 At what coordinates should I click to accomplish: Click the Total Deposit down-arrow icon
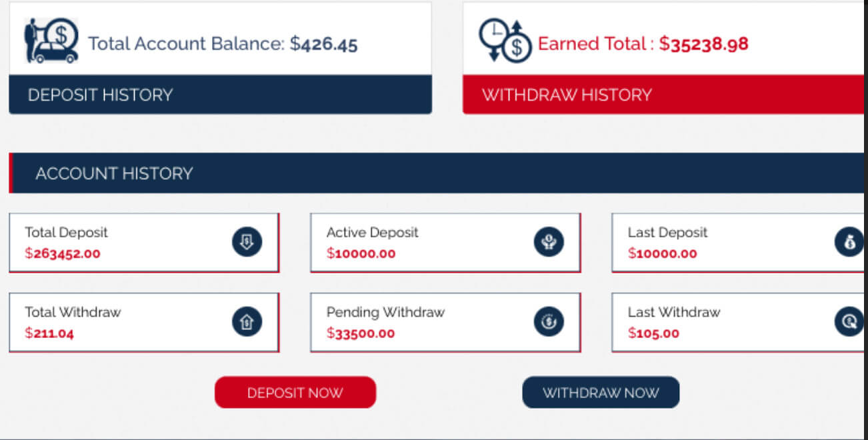point(247,241)
